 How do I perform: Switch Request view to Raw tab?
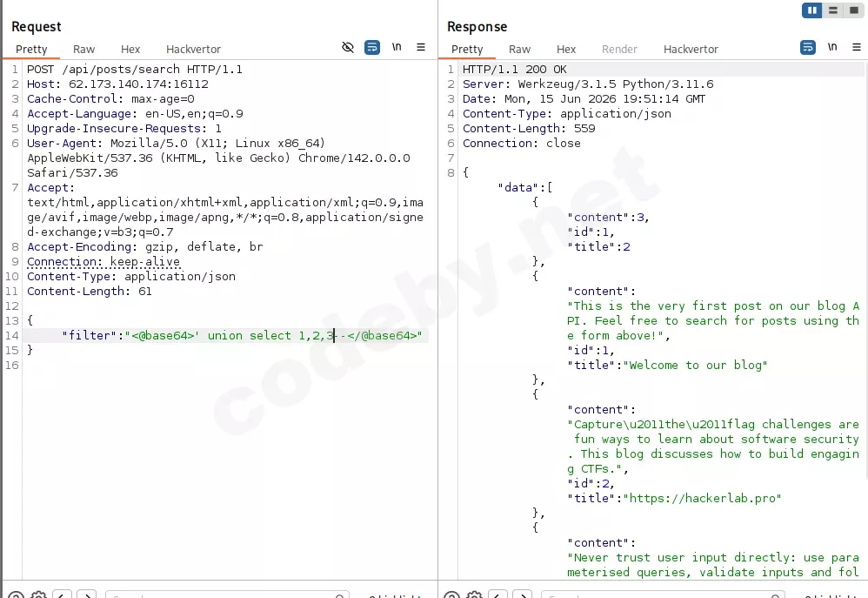click(x=83, y=50)
